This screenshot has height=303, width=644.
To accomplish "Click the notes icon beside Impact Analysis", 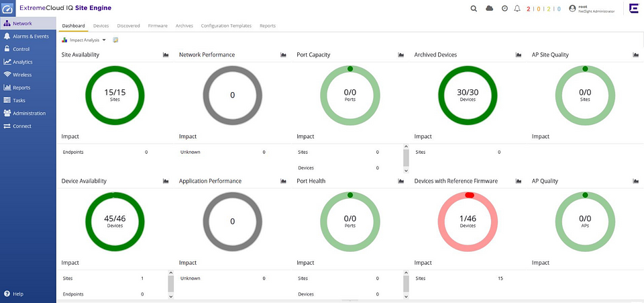I will point(116,40).
